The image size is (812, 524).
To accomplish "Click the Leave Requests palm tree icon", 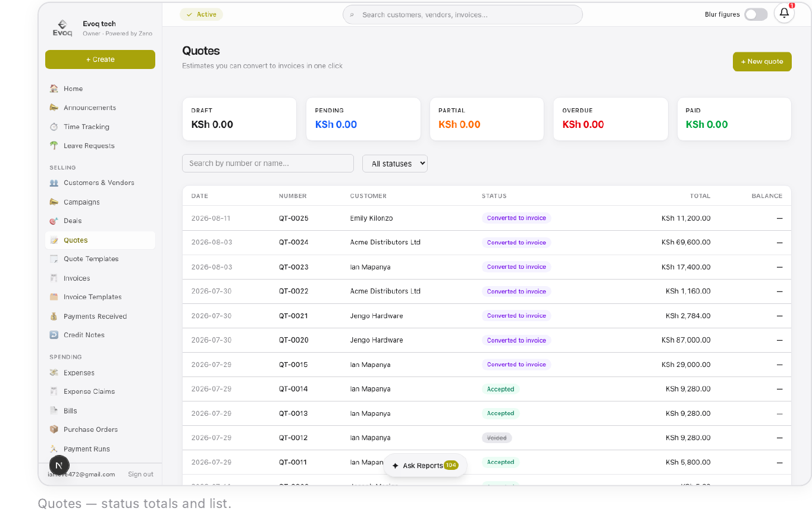I will tap(54, 146).
